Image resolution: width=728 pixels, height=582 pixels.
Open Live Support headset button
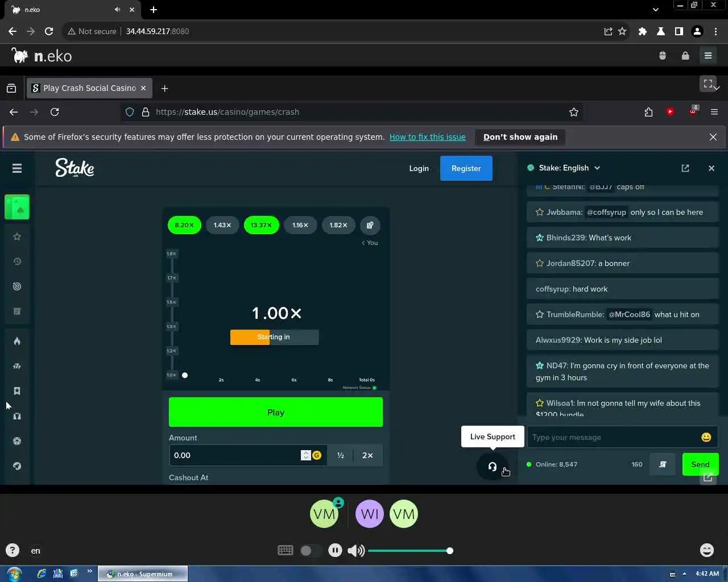[x=493, y=467]
